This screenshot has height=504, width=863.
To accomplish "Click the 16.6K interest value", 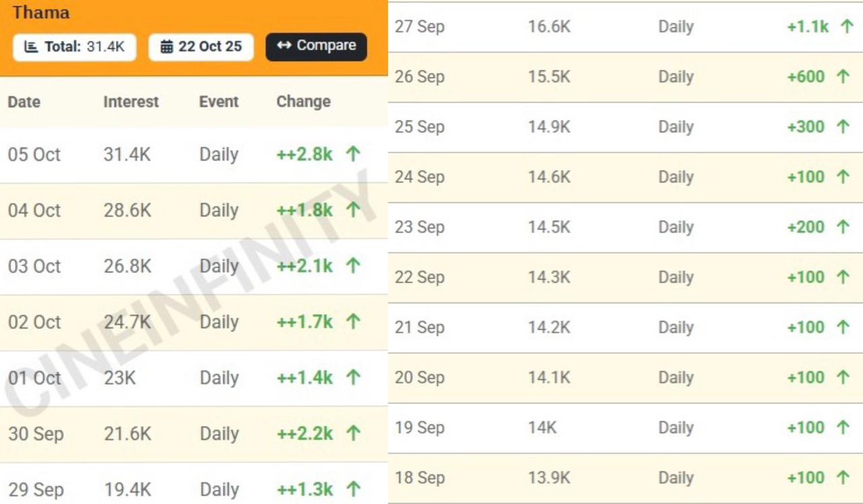I will [549, 27].
